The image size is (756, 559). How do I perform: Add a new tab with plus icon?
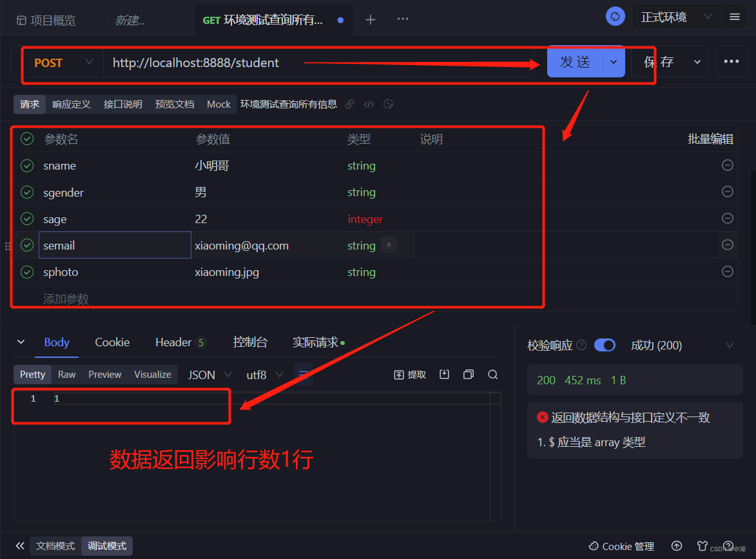click(371, 20)
